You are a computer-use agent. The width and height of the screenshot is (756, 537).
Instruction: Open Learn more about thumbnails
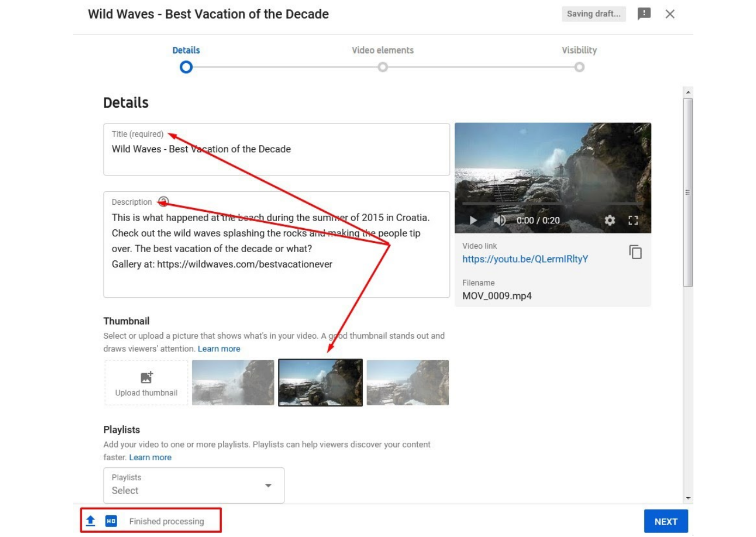[219, 349]
